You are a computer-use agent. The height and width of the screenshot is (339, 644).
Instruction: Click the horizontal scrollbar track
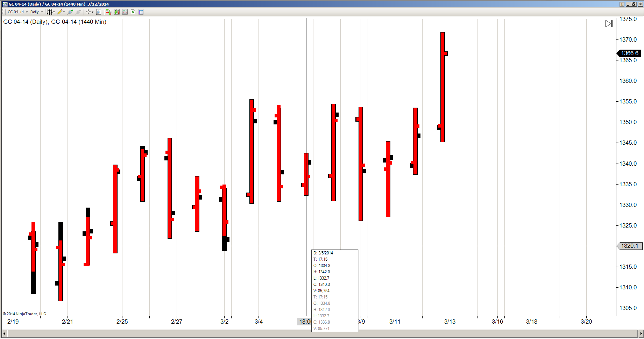click(x=323, y=333)
